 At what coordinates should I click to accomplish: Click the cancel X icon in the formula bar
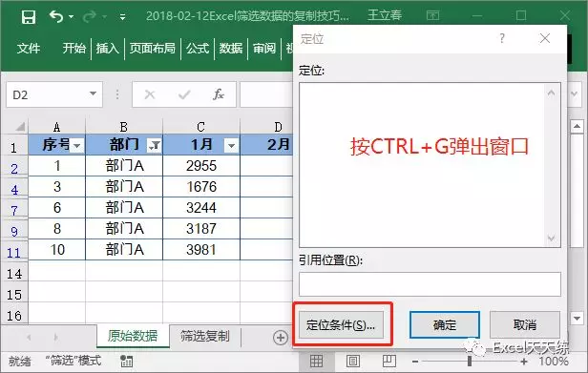point(150,94)
